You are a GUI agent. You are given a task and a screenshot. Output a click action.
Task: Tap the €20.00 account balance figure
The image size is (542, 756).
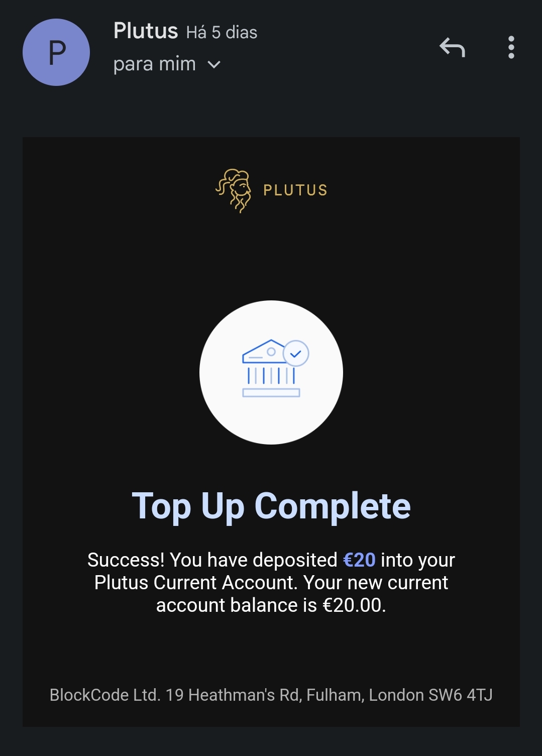(x=352, y=605)
